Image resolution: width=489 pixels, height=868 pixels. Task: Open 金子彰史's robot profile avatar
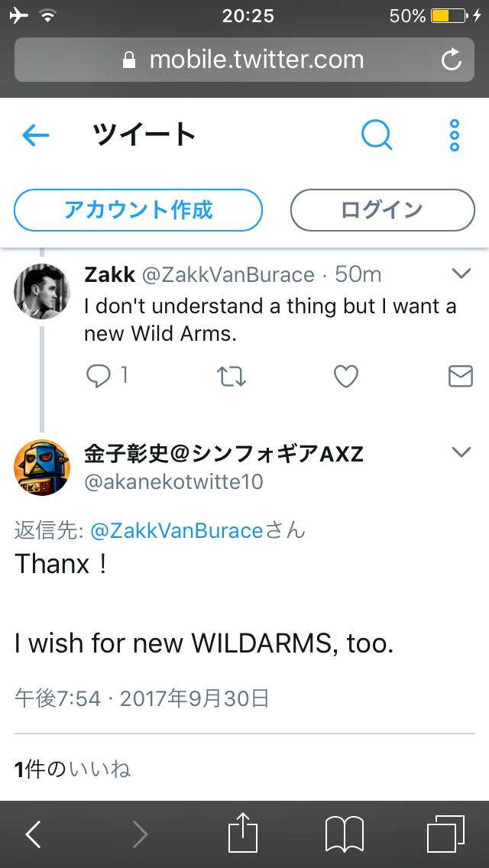coord(42,468)
